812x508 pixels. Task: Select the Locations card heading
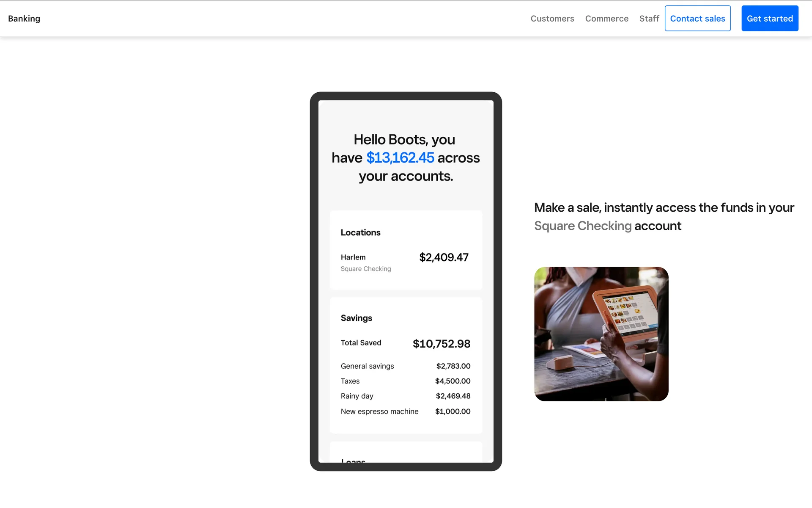pyautogui.click(x=360, y=232)
